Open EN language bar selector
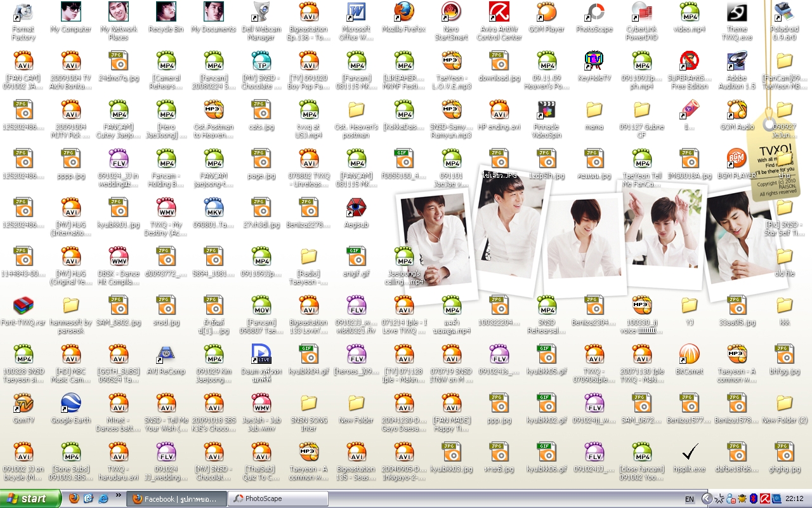The height and width of the screenshot is (508, 812). 689,499
